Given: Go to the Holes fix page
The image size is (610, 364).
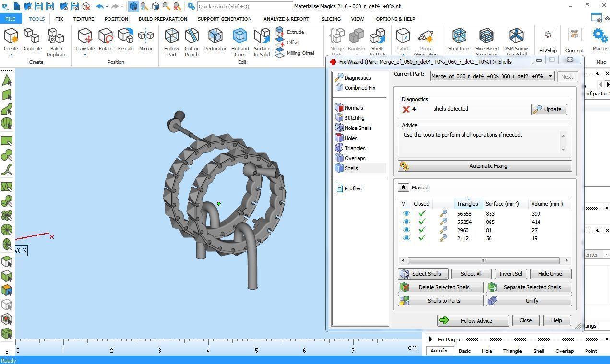Looking at the screenshot, I should [x=347, y=138].
